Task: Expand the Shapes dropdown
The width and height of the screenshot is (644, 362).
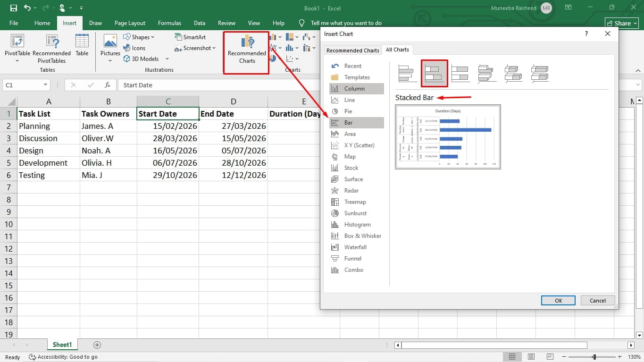Action: (152, 37)
